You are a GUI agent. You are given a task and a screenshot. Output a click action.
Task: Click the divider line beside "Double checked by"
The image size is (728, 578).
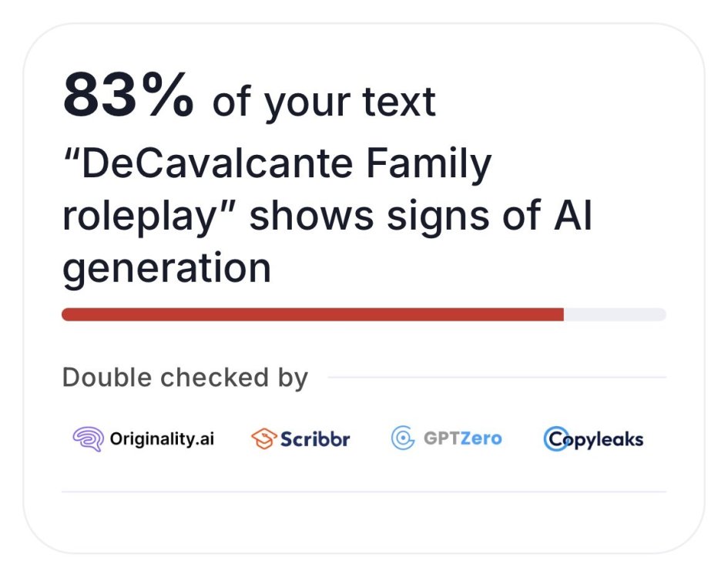497,378
